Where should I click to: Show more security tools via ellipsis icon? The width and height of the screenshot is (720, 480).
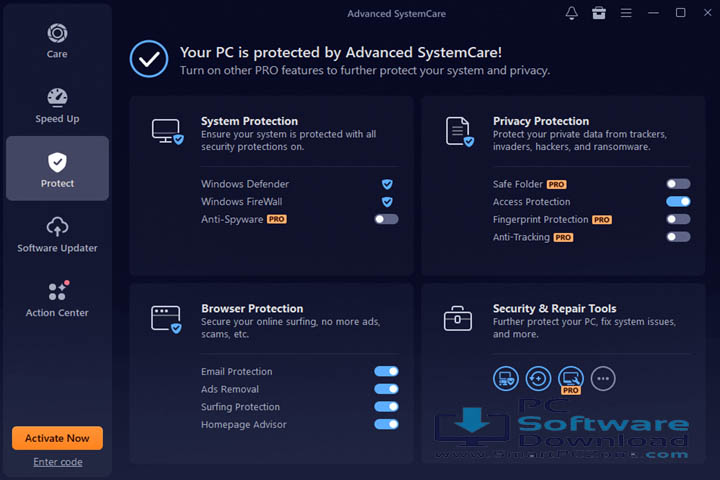tap(603, 379)
